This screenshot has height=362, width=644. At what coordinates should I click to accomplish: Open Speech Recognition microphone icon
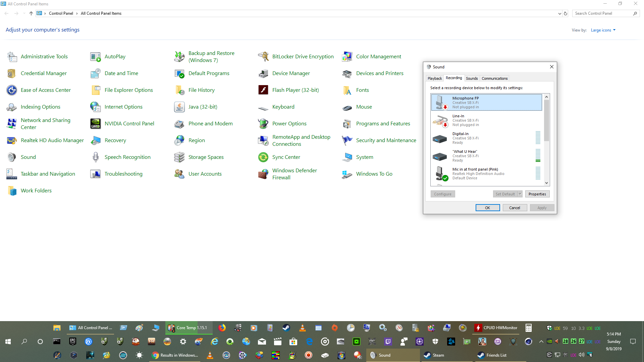[96, 157]
